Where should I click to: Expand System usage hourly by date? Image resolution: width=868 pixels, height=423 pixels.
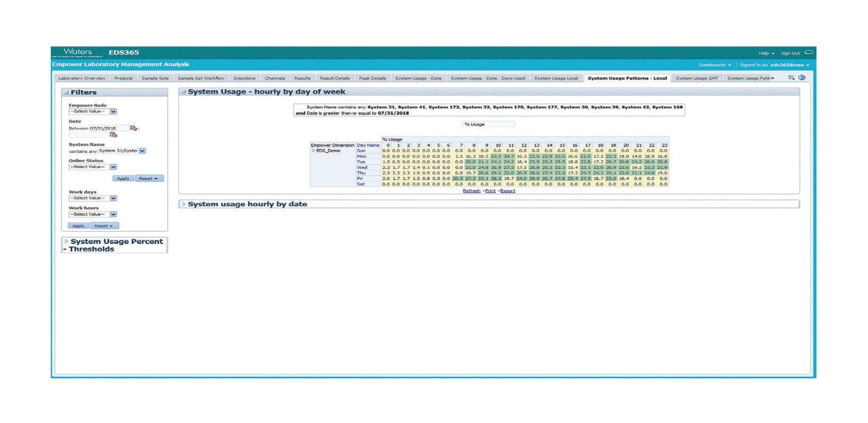(x=184, y=204)
